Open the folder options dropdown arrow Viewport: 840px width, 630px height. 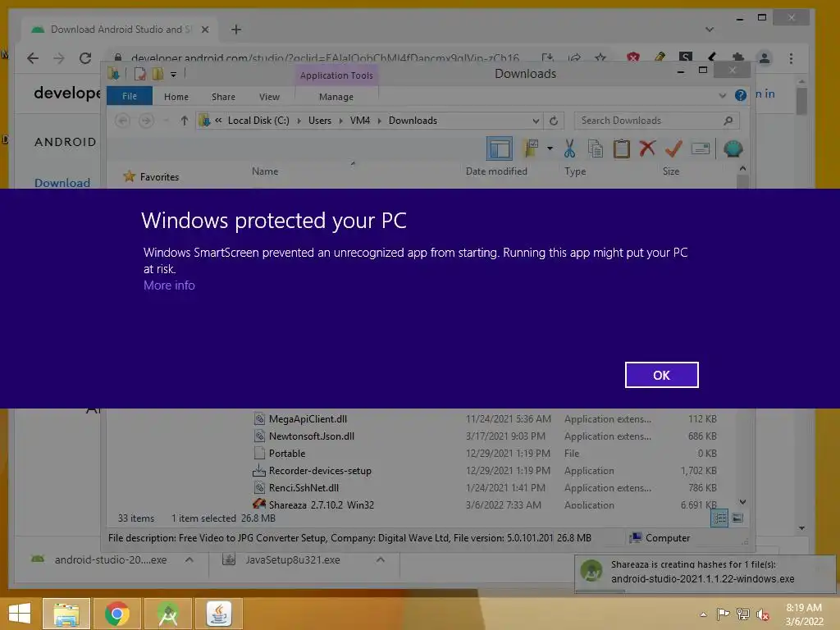click(550, 148)
